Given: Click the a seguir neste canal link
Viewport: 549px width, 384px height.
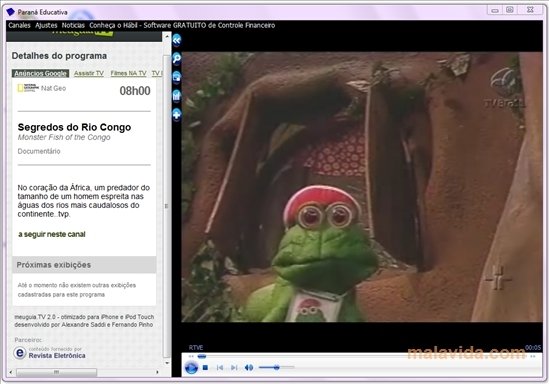Looking at the screenshot, I should point(52,234).
